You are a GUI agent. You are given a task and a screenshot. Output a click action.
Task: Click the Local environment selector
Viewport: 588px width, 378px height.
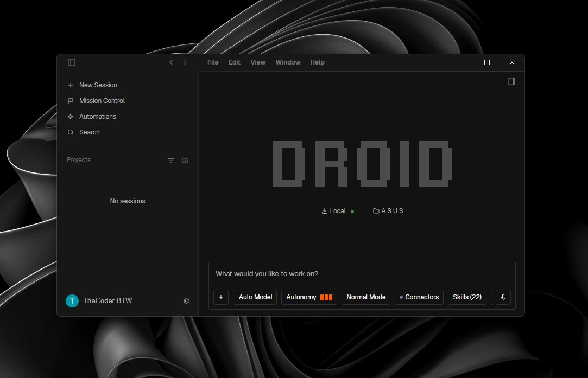pyautogui.click(x=338, y=211)
